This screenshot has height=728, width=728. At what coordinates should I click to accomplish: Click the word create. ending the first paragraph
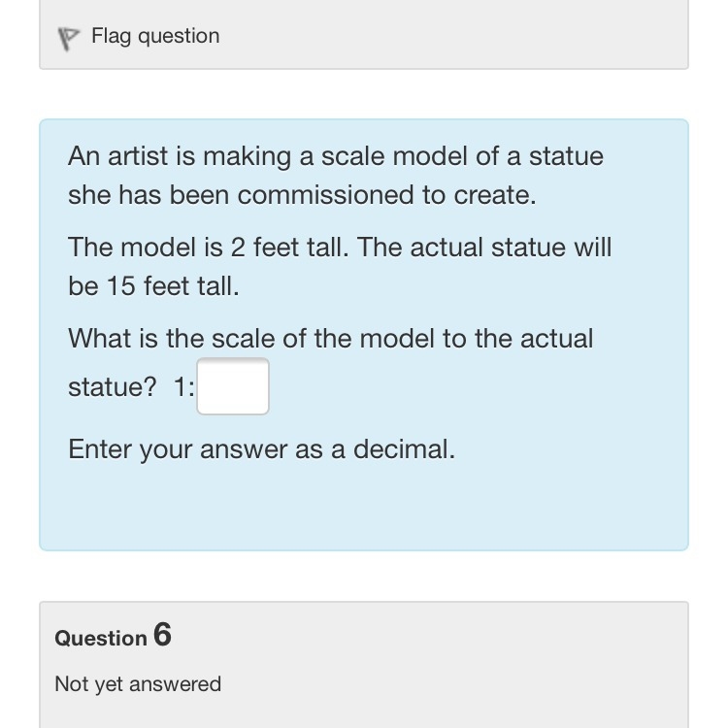coord(494,195)
